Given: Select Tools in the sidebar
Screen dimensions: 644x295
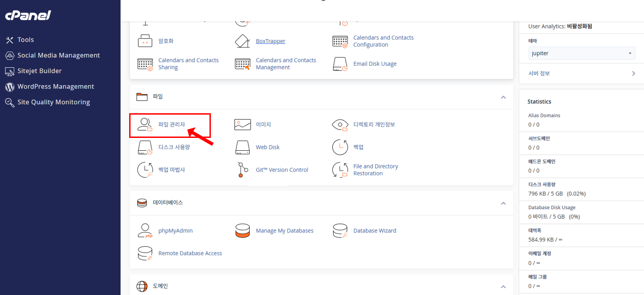Looking at the screenshot, I should pos(26,40).
